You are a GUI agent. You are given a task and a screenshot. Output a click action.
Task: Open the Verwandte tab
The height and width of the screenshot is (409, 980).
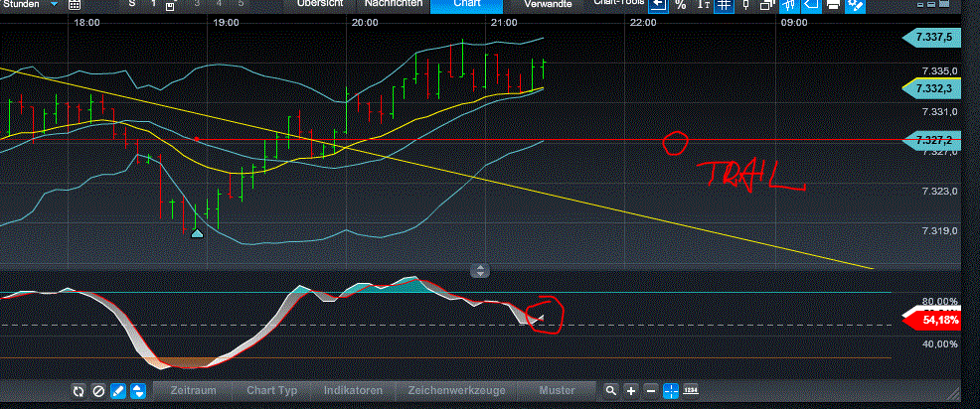(548, 4)
